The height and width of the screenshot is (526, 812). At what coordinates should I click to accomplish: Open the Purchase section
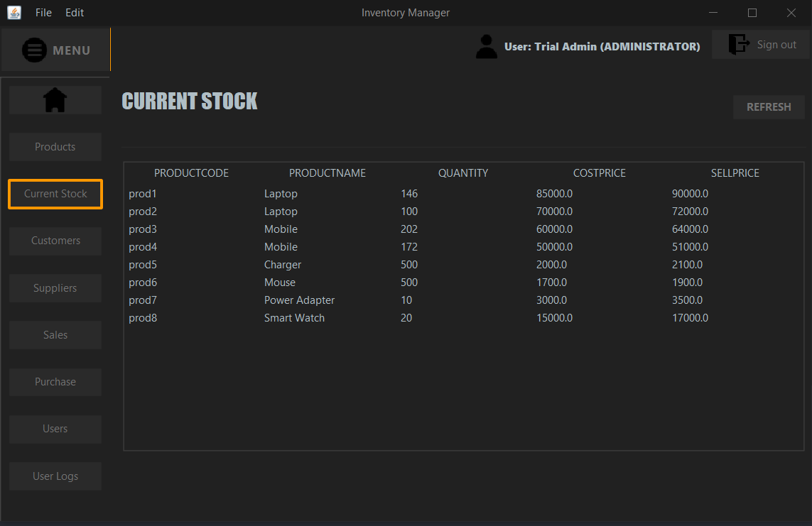pos(55,382)
